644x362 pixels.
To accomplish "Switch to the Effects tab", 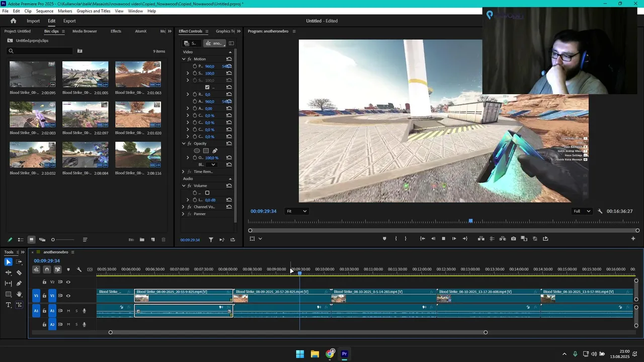I will click(x=116, y=31).
